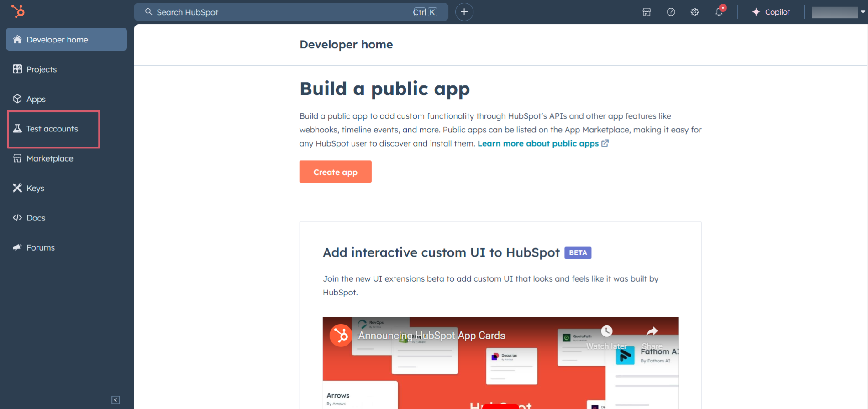Viewport: 868px width, 409px height.
Task: Click the Build a public app heading
Action: pyautogui.click(x=384, y=89)
